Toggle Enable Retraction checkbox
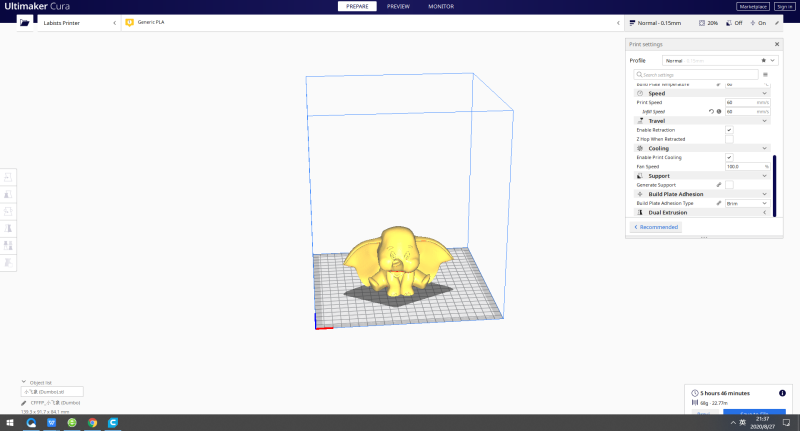The width and height of the screenshot is (800, 431). click(729, 130)
